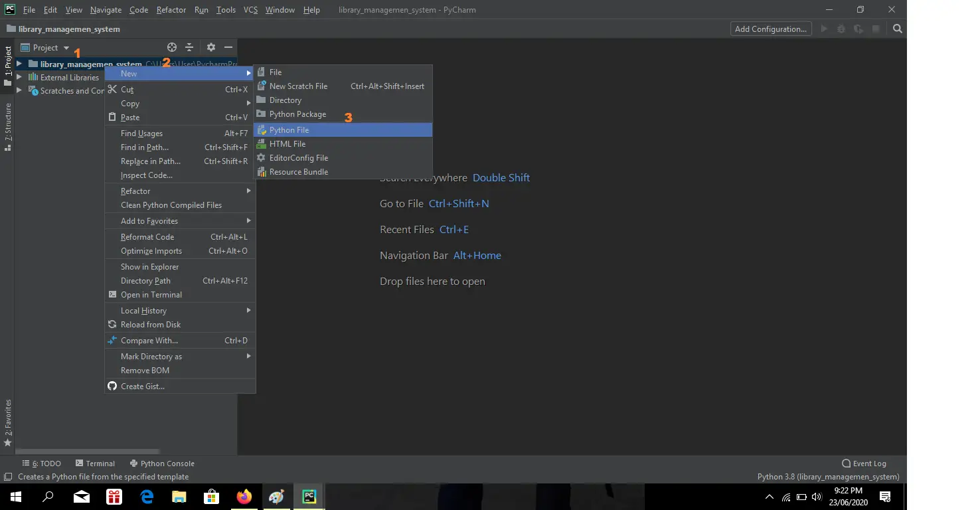Open the Refactor menu in the menu bar
This screenshot has height=510, width=980.
[x=171, y=10]
